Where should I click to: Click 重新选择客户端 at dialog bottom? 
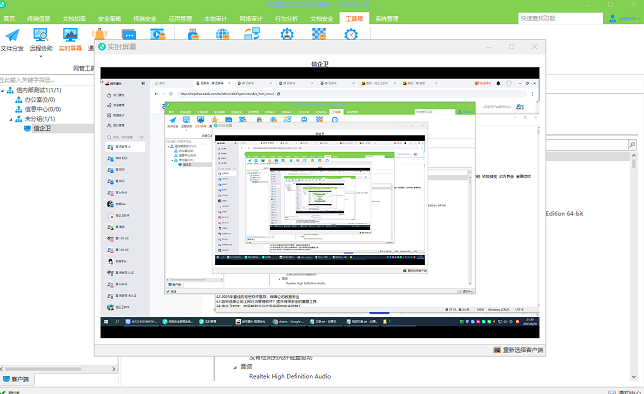coord(518,350)
